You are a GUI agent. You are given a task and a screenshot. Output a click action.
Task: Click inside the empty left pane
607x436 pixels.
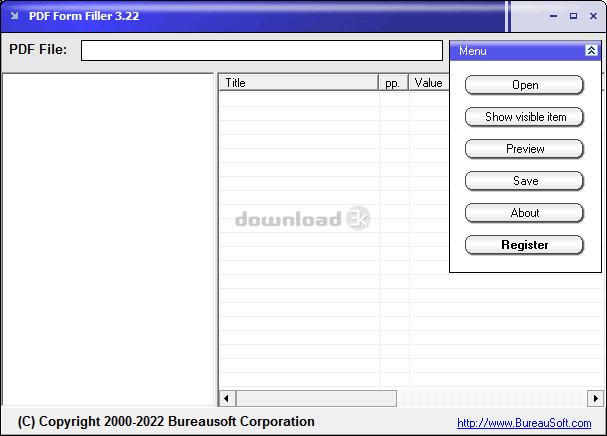click(108, 240)
